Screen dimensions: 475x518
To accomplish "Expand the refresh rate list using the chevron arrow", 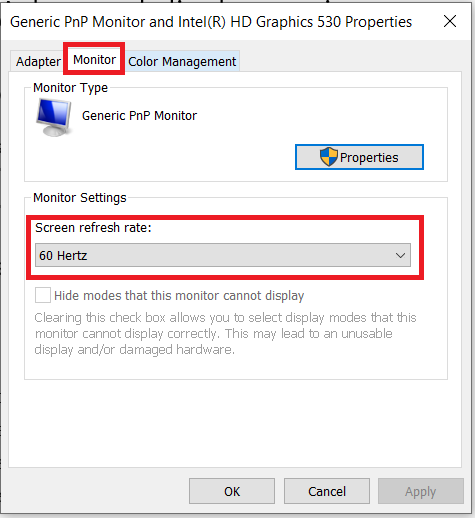I will pos(400,256).
